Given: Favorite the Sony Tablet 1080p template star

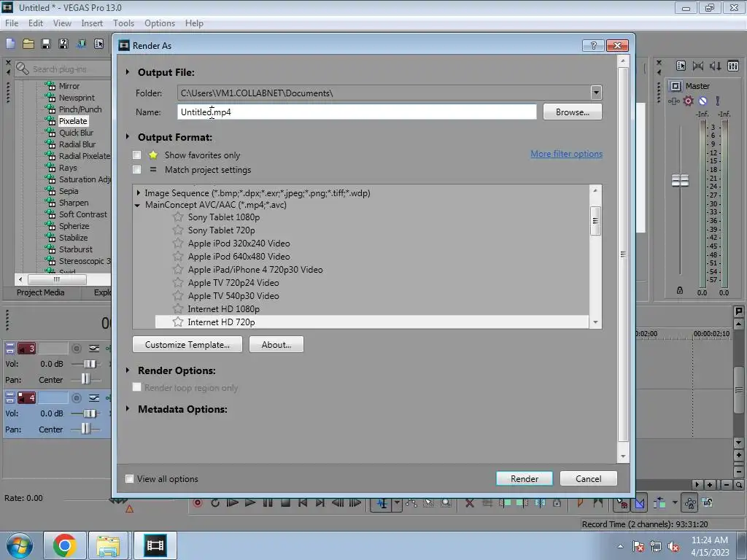Looking at the screenshot, I should [178, 217].
